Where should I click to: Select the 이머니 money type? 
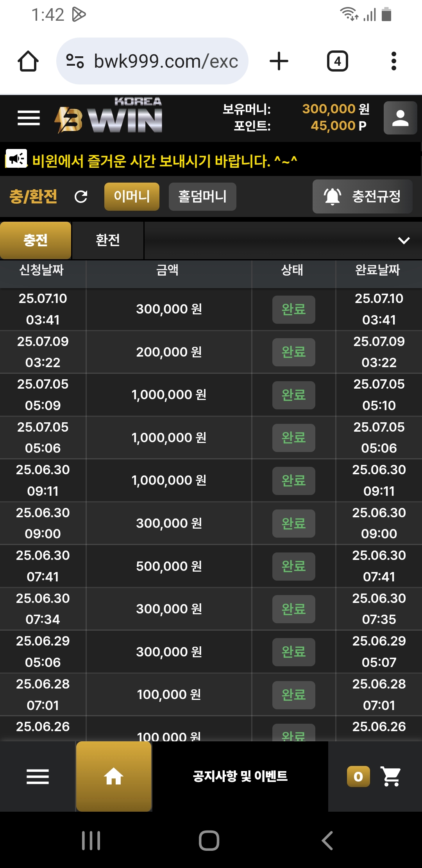click(132, 197)
